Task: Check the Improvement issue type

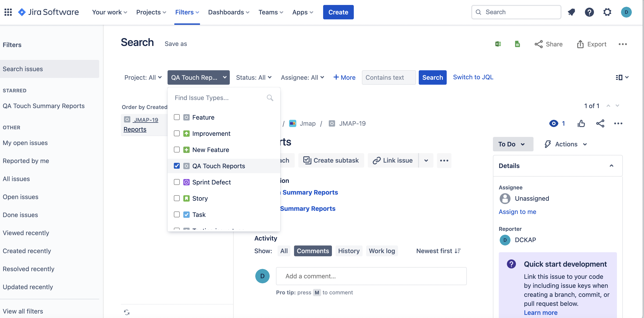Action: click(177, 133)
